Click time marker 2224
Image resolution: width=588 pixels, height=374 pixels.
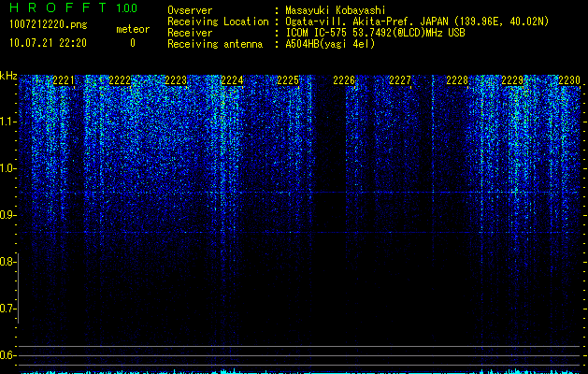coord(232,80)
